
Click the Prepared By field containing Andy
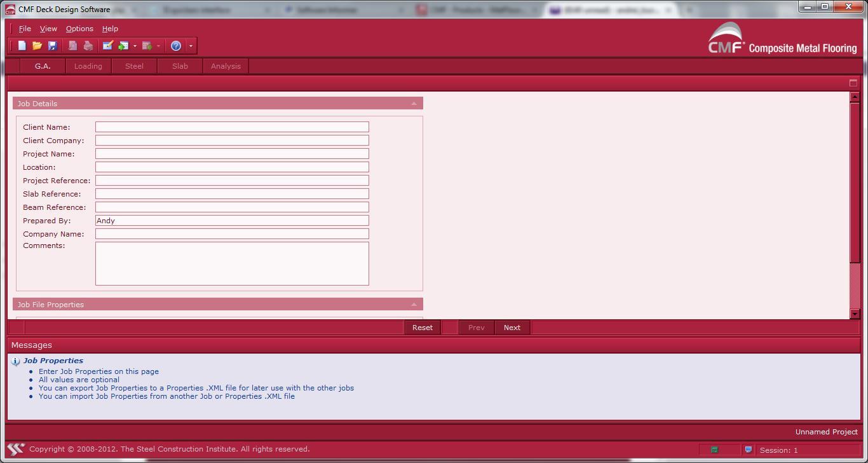232,221
